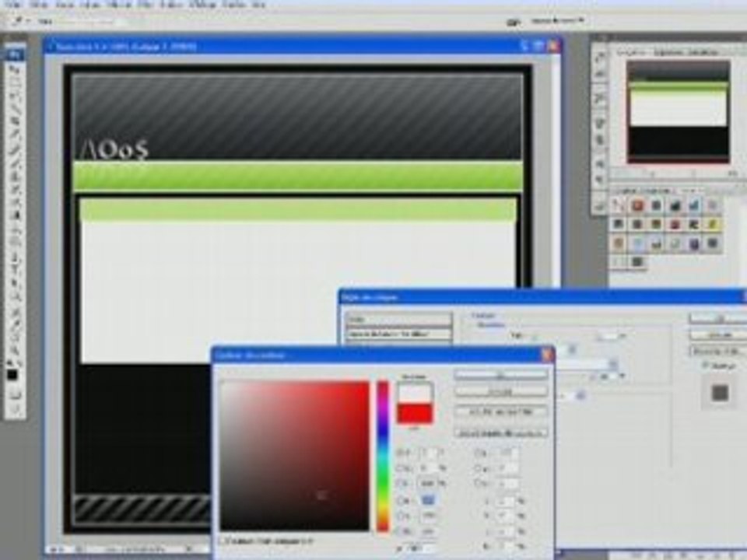
Task: Apply the dark red style in Styles panel
Action: tap(675, 224)
